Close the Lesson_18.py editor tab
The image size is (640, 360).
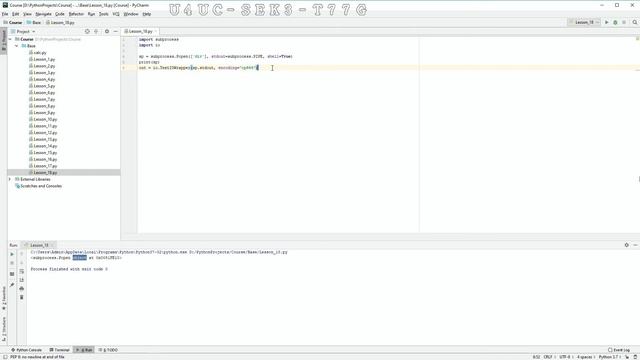pyautogui.click(x=156, y=31)
